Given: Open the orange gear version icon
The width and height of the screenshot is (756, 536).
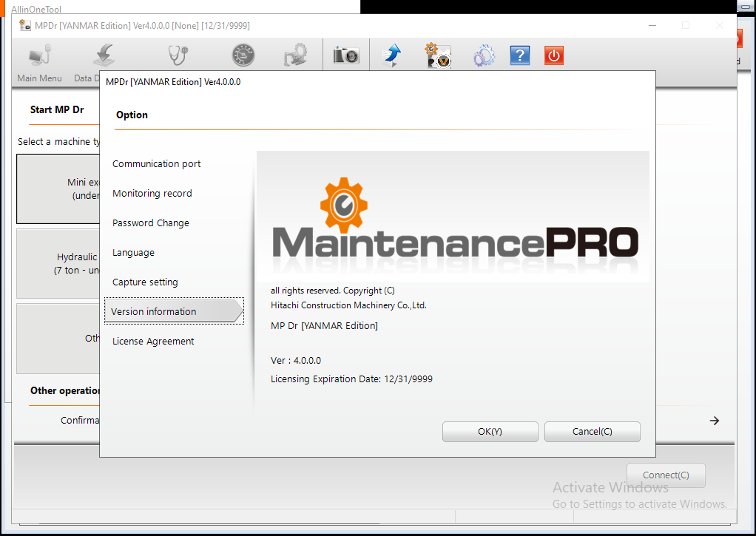Looking at the screenshot, I should [x=438, y=55].
